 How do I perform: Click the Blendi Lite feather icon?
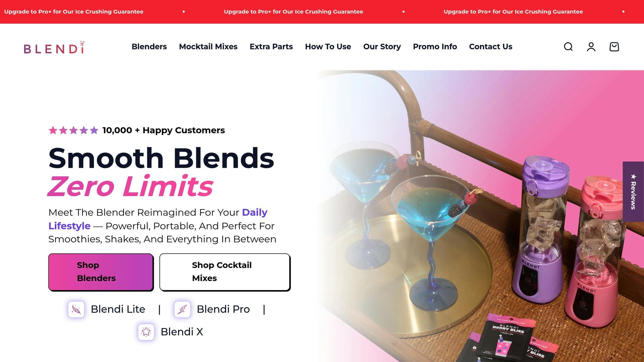[x=76, y=309]
